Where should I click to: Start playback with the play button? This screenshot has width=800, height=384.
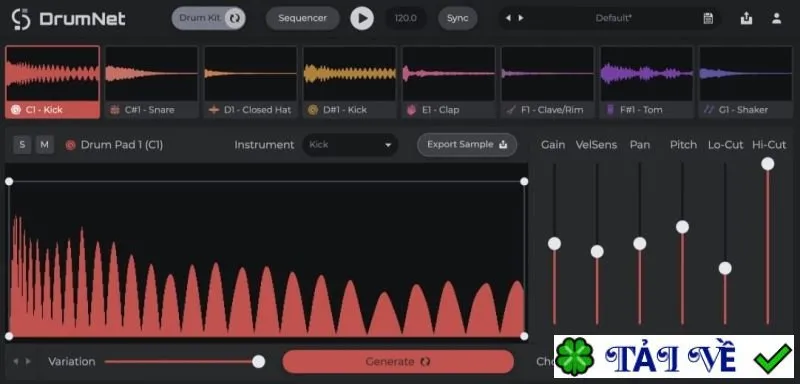(x=362, y=18)
